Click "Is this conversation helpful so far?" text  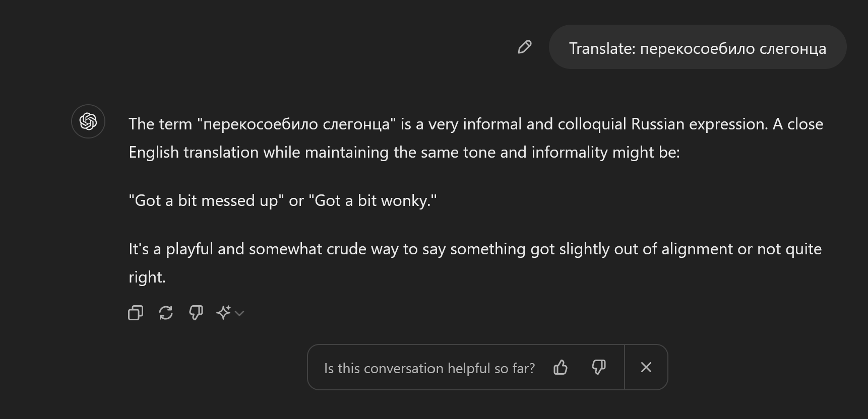point(429,368)
